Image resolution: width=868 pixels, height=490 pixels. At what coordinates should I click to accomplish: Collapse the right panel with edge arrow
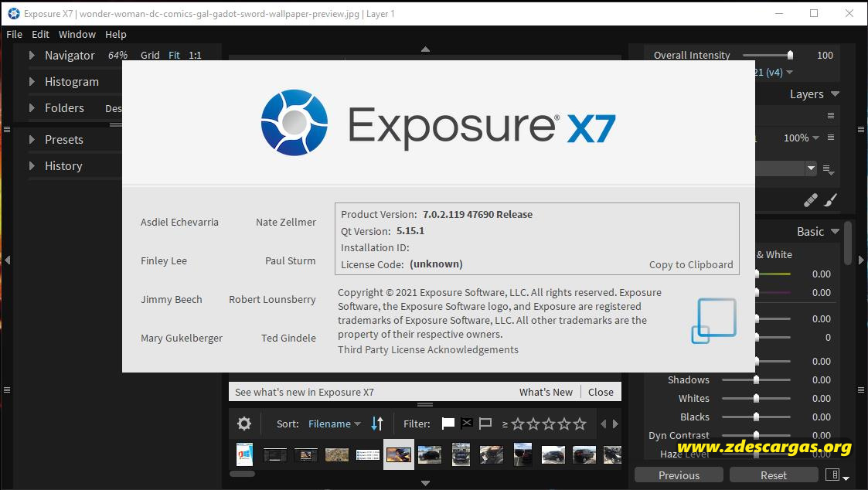(x=861, y=260)
